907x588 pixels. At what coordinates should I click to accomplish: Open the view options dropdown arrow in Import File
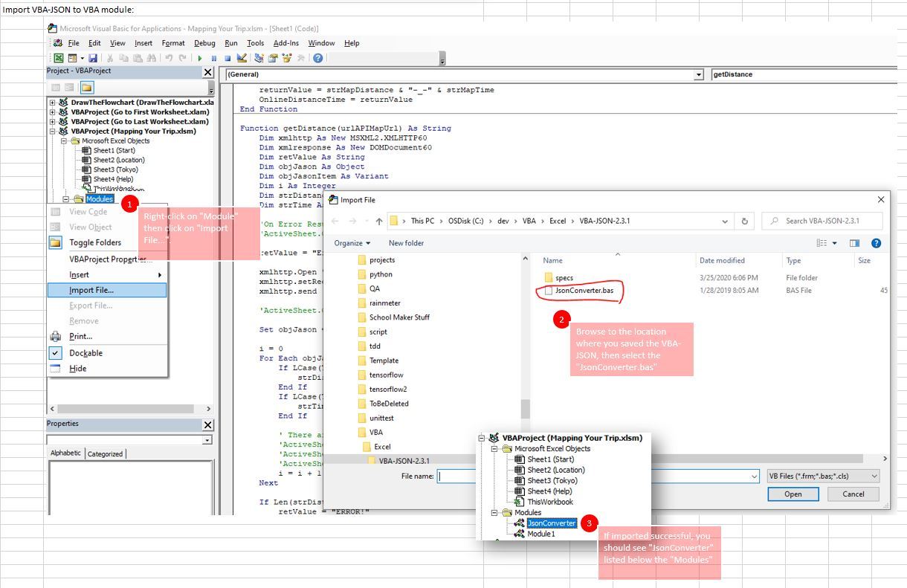click(x=835, y=243)
